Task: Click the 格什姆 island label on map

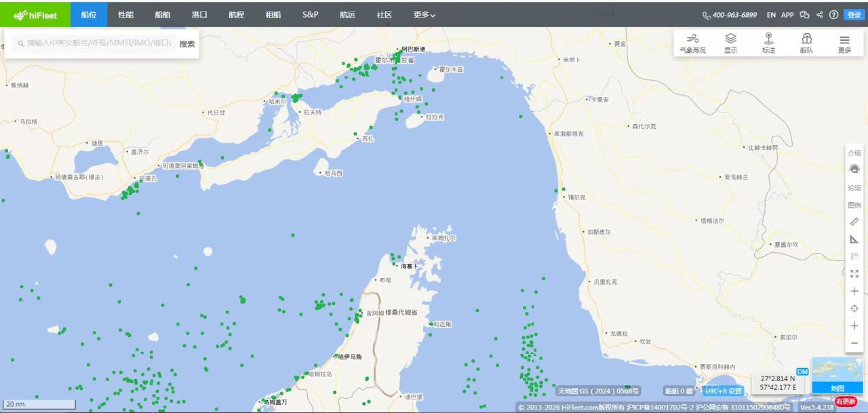Action: coord(413,99)
